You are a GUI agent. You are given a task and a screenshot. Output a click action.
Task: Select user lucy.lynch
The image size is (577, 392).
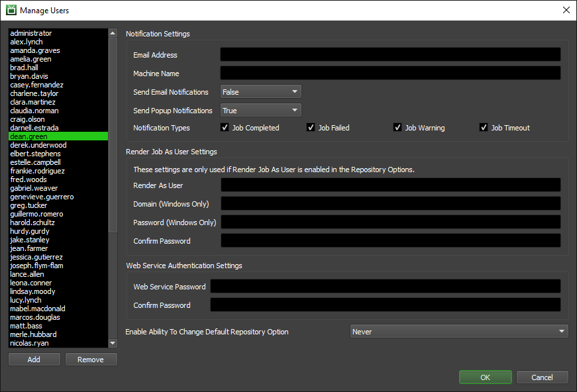[58, 300]
